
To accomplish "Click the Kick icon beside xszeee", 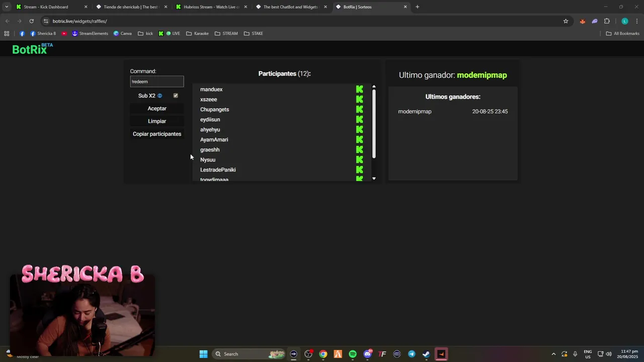I will [x=359, y=100].
